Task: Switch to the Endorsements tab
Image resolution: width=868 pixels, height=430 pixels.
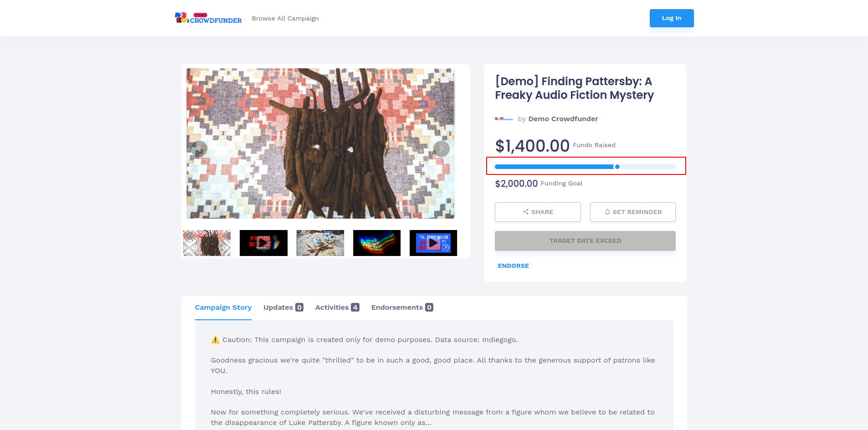Action: [402, 307]
